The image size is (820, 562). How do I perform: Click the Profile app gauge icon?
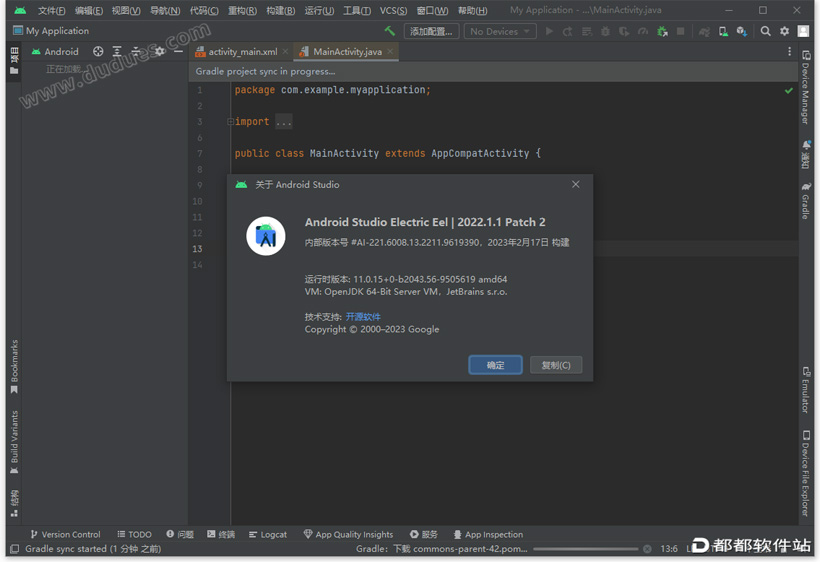pyautogui.click(x=643, y=31)
